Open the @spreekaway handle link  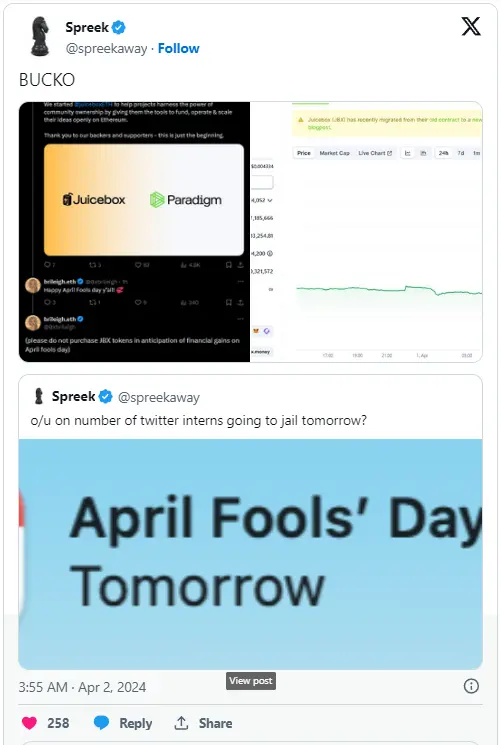(106, 48)
